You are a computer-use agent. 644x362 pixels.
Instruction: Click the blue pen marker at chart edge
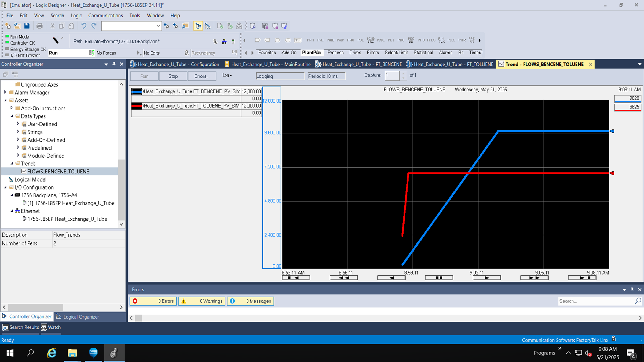pos(612,131)
